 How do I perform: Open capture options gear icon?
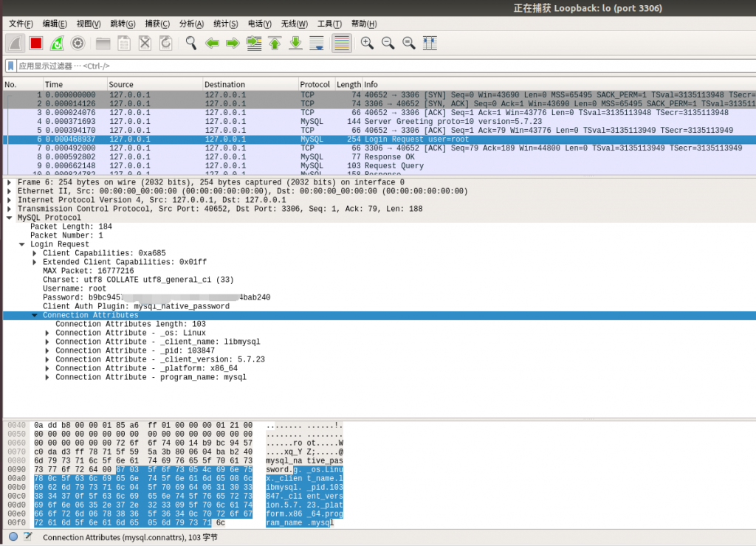(x=78, y=44)
